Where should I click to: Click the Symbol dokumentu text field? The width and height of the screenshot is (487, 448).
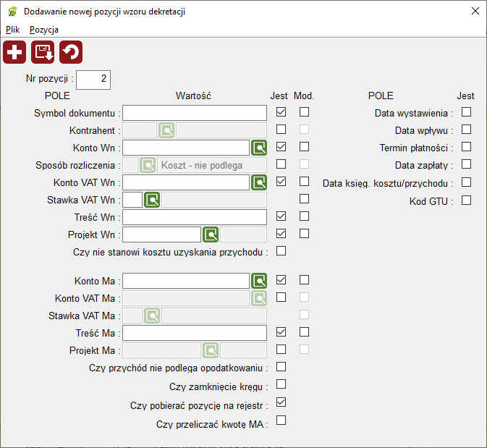coord(195,113)
